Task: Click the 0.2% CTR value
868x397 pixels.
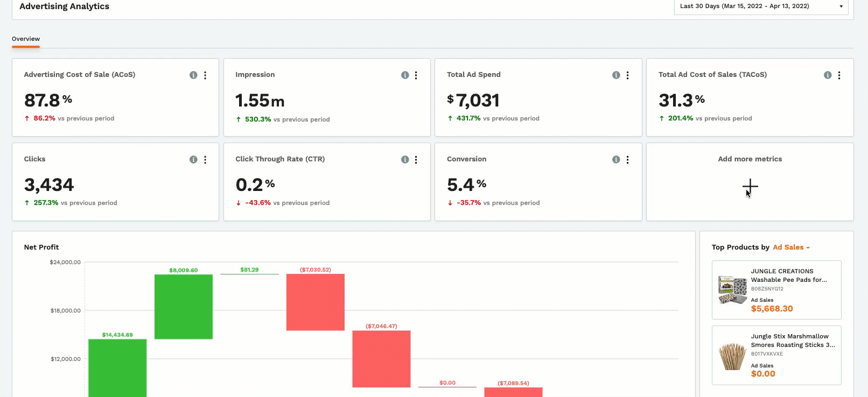Action: coord(255,185)
